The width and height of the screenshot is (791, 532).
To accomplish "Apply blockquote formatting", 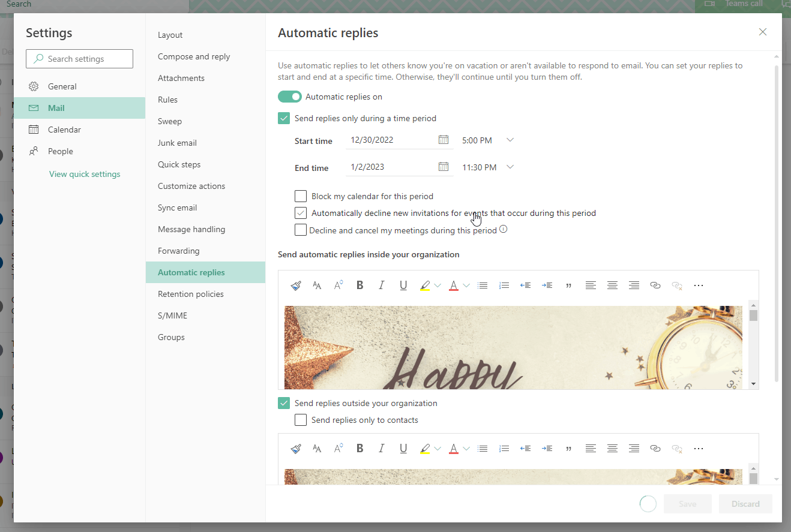I will point(568,285).
